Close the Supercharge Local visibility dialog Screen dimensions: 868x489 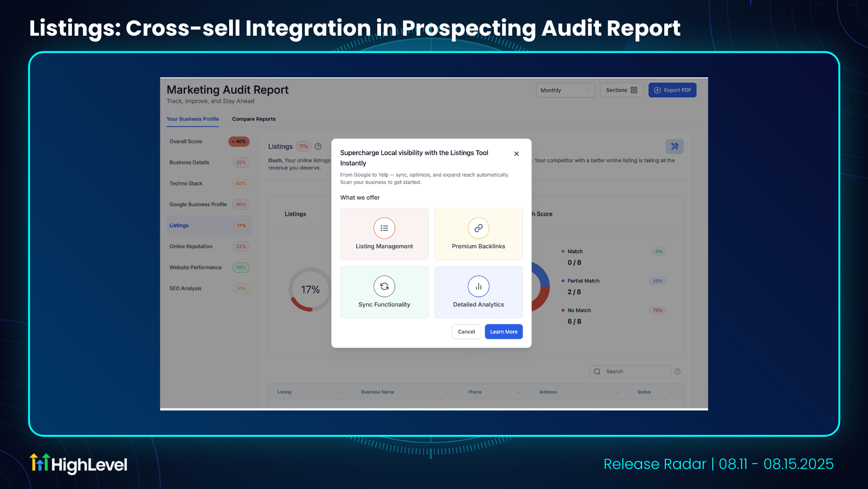[516, 154]
